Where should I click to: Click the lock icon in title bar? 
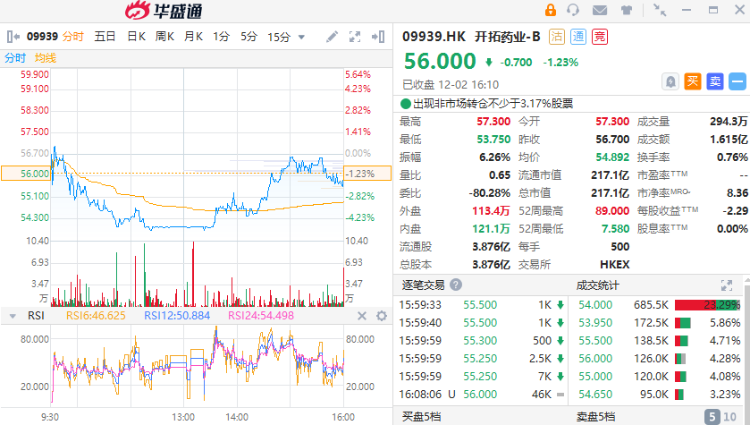551,10
